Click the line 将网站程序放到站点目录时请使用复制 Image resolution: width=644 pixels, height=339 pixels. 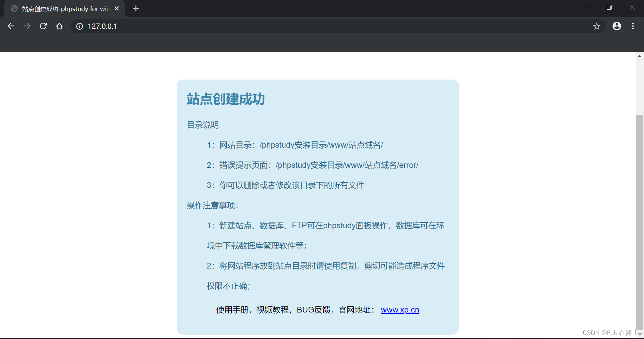click(x=326, y=266)
